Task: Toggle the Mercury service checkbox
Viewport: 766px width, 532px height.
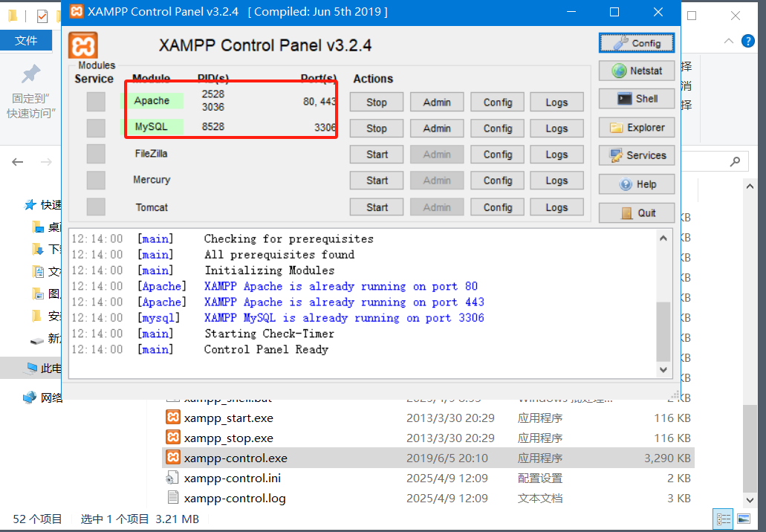Action: coord(96,180)
